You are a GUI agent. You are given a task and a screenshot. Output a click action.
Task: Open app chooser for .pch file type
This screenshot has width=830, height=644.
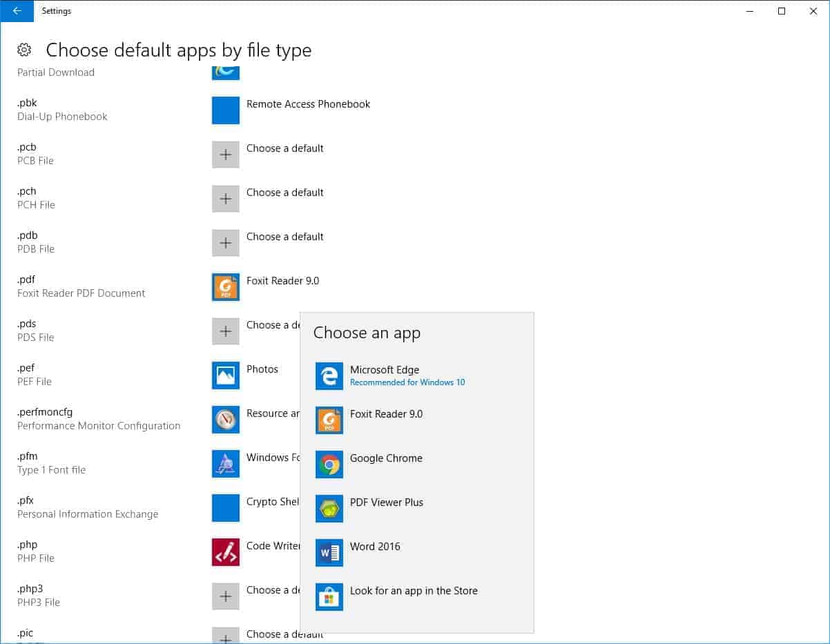(x=226, y=199)
